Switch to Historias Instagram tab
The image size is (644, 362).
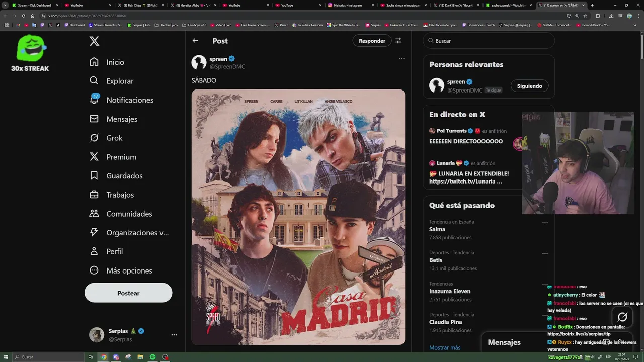pos(351,5)
